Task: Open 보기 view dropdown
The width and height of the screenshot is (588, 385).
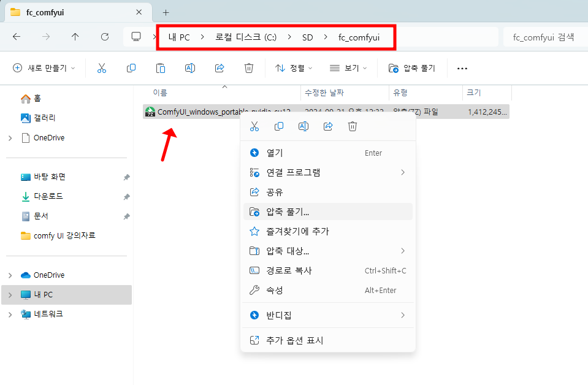Action: point(348,68)
